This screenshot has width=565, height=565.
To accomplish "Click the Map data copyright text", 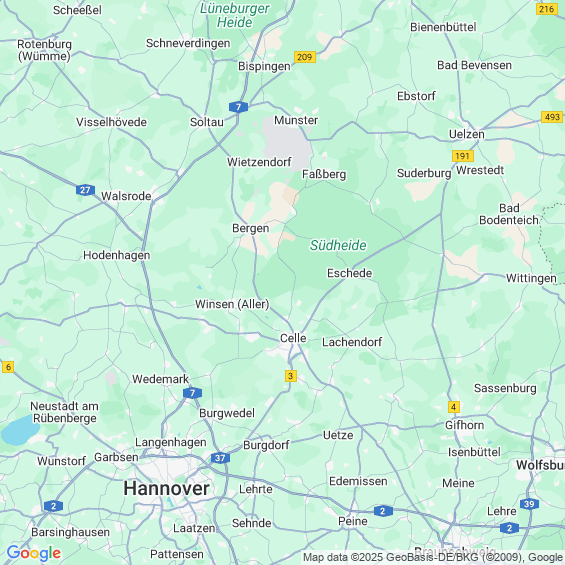I will [433, 557].
